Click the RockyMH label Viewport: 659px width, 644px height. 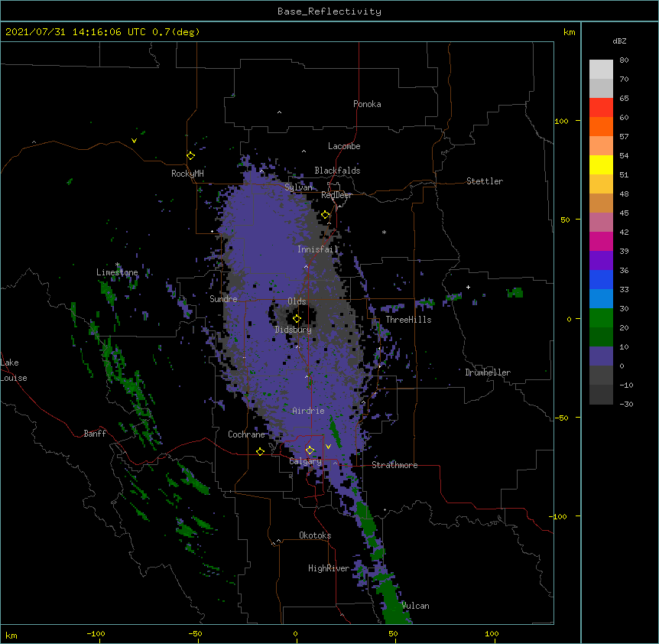tap(187, 174)
